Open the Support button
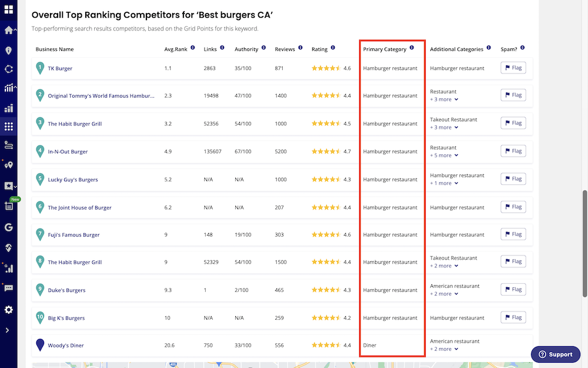Viewport: 588px width, 368px height. 555,354
